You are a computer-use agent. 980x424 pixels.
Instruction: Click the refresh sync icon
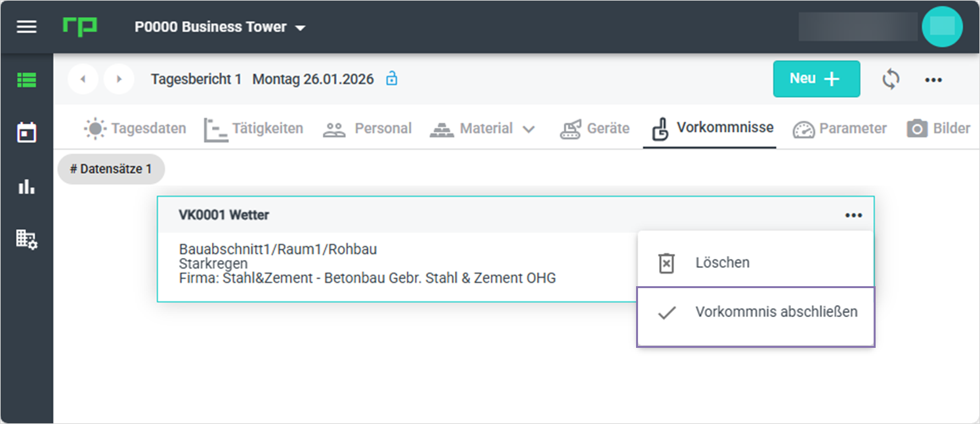[x=891, y=79]
